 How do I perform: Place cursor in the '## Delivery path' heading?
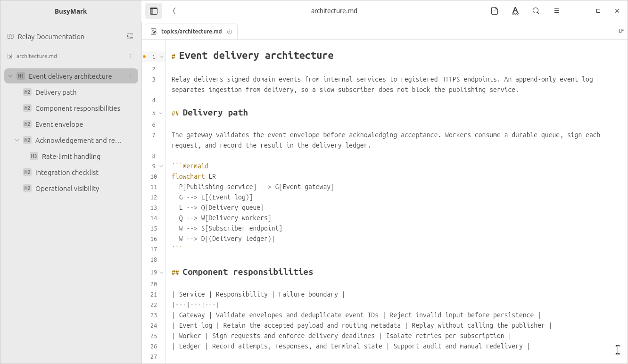point(210,112)
